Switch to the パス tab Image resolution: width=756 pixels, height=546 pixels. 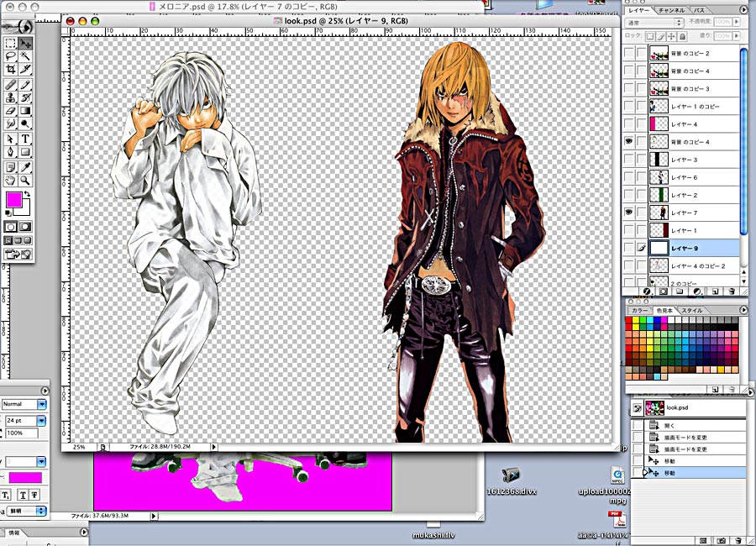point(699,9)
